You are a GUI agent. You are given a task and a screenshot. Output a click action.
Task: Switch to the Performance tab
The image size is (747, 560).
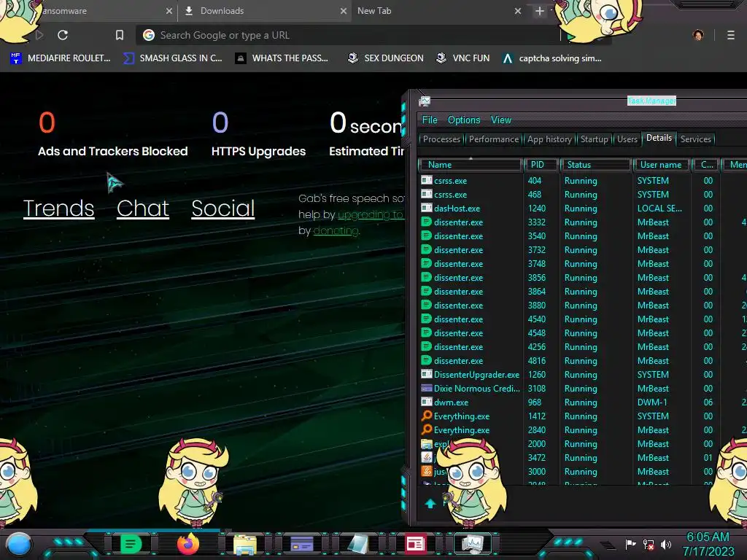(494, 139)
